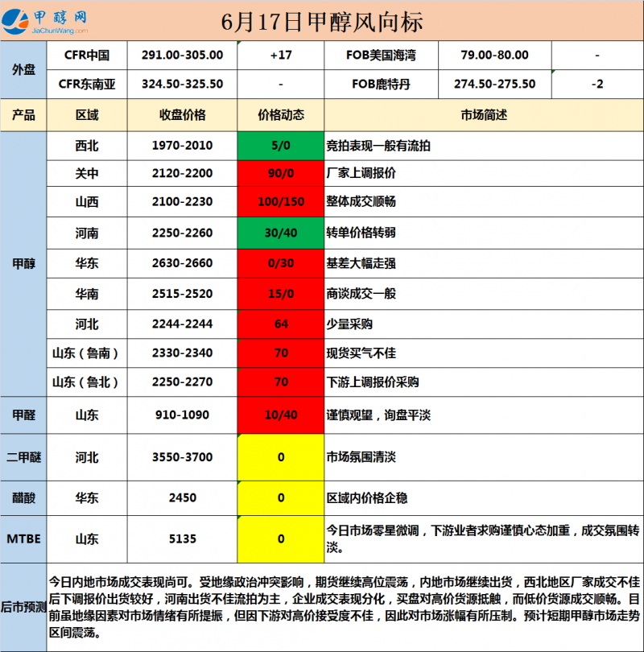Select the "山西" region cell
Viewport: 644px width, 652px height.
[87, 202]
